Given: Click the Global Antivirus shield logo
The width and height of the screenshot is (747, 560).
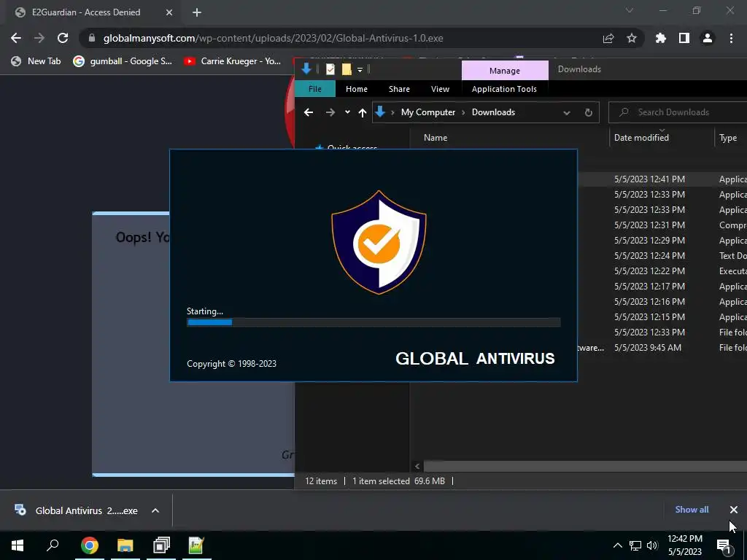Looking at the screenshot, I should point(379,242).
